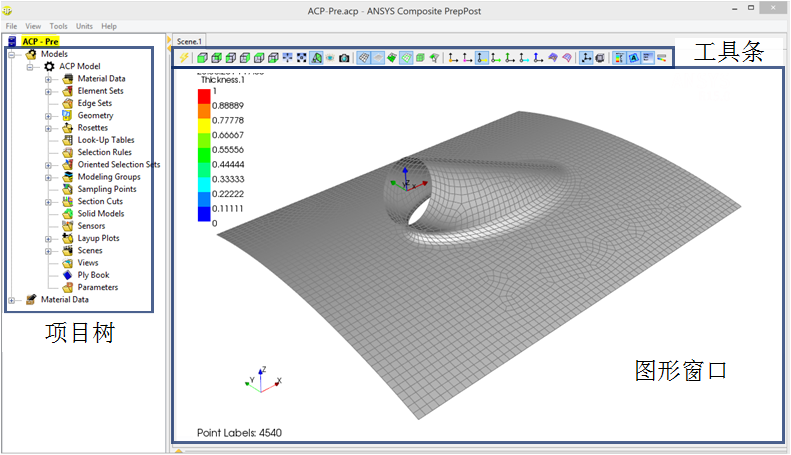Expand the Oriented Selection Sets node
Screen dimensions: 791x455
coord(48,165)
